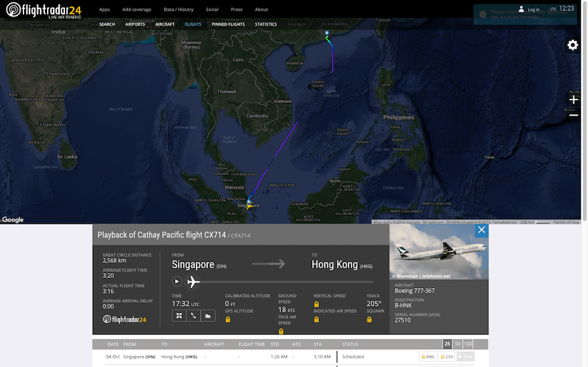Click the user icon beside Log in
The height and width of the screenshot is (367, 588).
(522, 8)
